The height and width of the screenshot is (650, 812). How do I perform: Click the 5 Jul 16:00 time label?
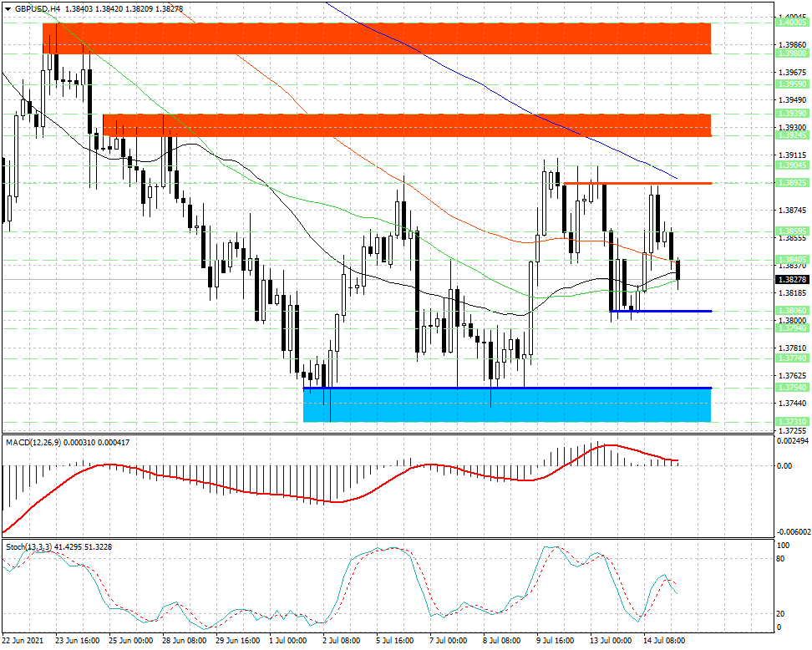tap(396, 641)
